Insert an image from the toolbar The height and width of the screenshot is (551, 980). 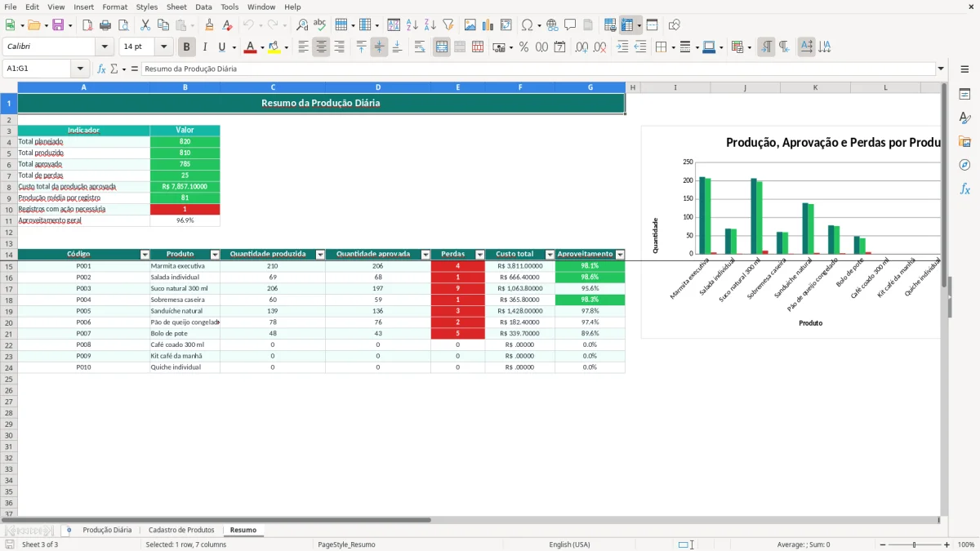[x=470, y=25]
